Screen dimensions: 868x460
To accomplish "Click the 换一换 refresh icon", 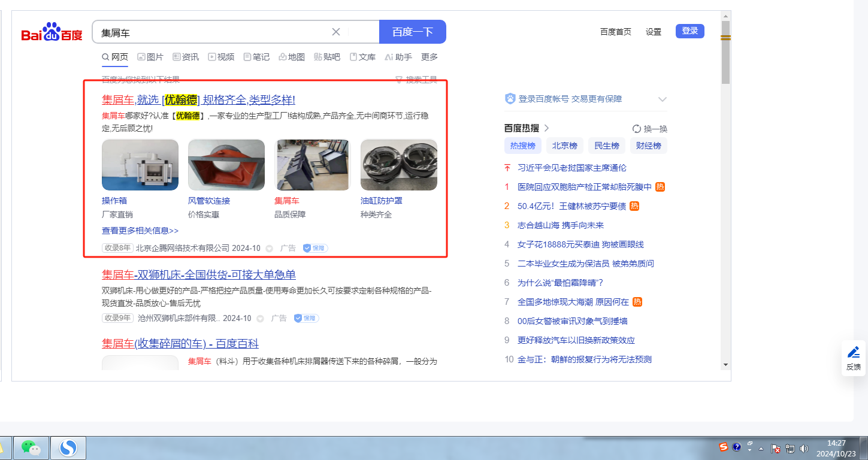I will (x=637, y=129).
